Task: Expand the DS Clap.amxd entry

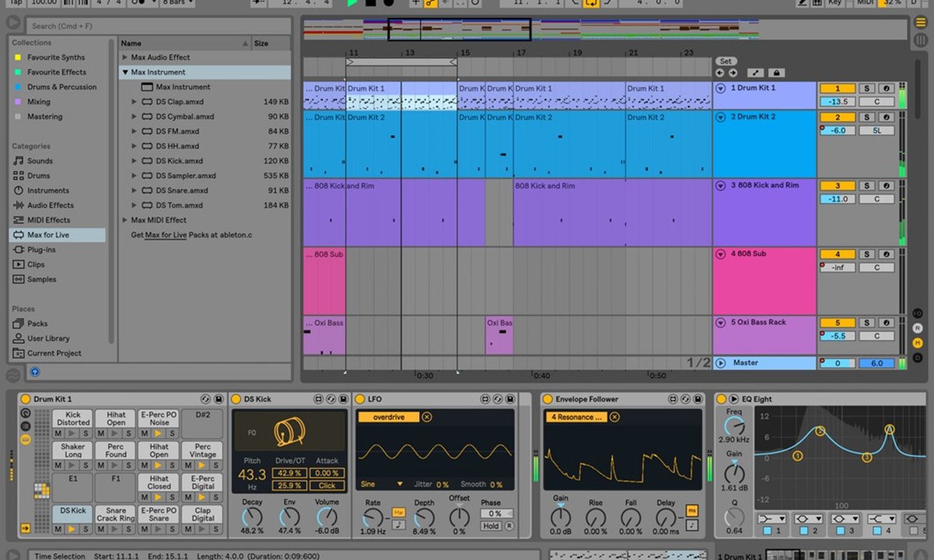Action: [134, 102]
